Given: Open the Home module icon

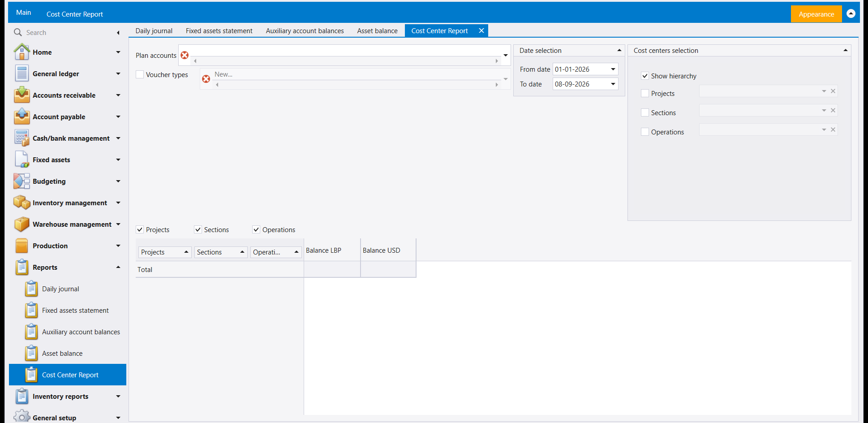Looking at the screenshot, I should pos(21,52).
